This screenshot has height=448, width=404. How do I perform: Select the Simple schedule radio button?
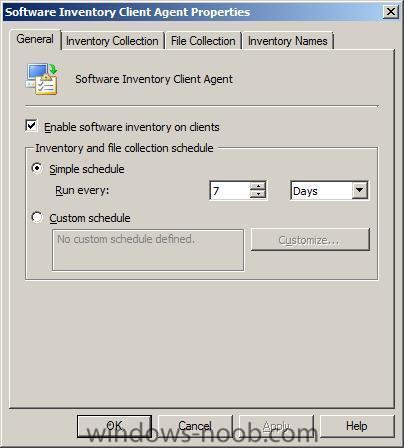pos(37,168)
